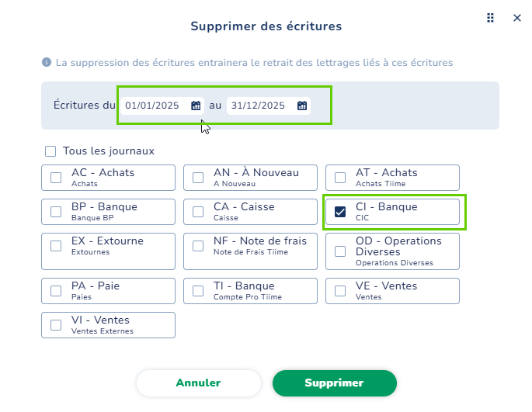The width and height of the screenshot is (532, 412).
Task: Click the info icon beside the warning message
Action: click(x=47, y=62)
